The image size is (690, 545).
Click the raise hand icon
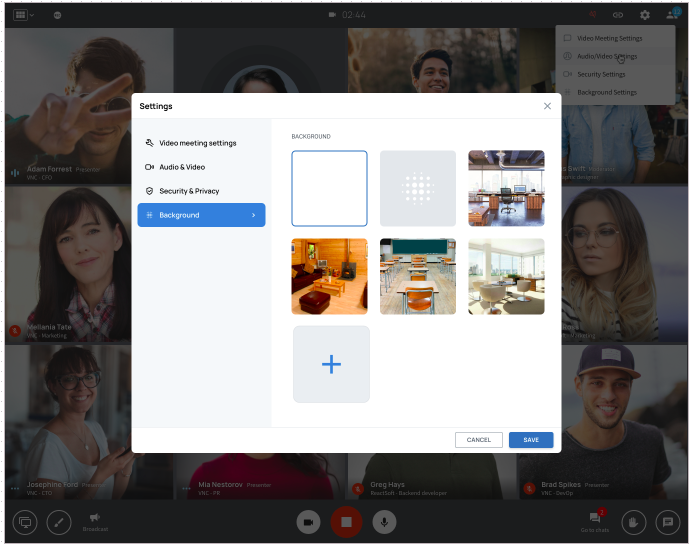pyautogui.click(x=634, y=523)
